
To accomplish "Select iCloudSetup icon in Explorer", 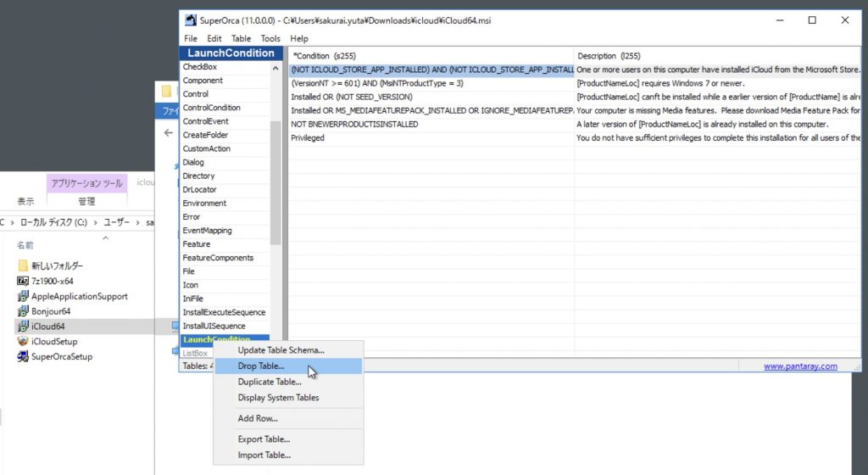I will (23, 341).
